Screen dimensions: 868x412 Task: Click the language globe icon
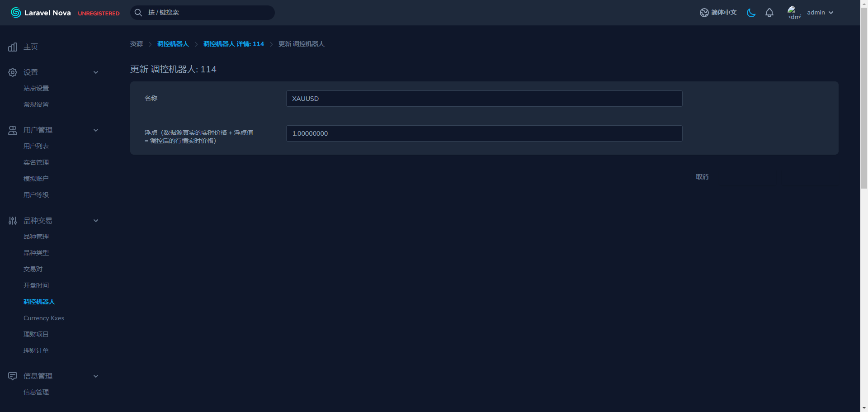click(704, 13)
